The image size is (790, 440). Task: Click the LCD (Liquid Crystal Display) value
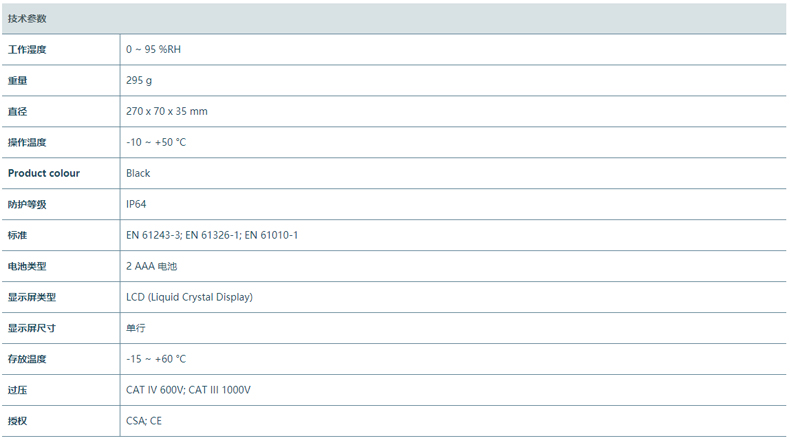click(x=189, y=297)
